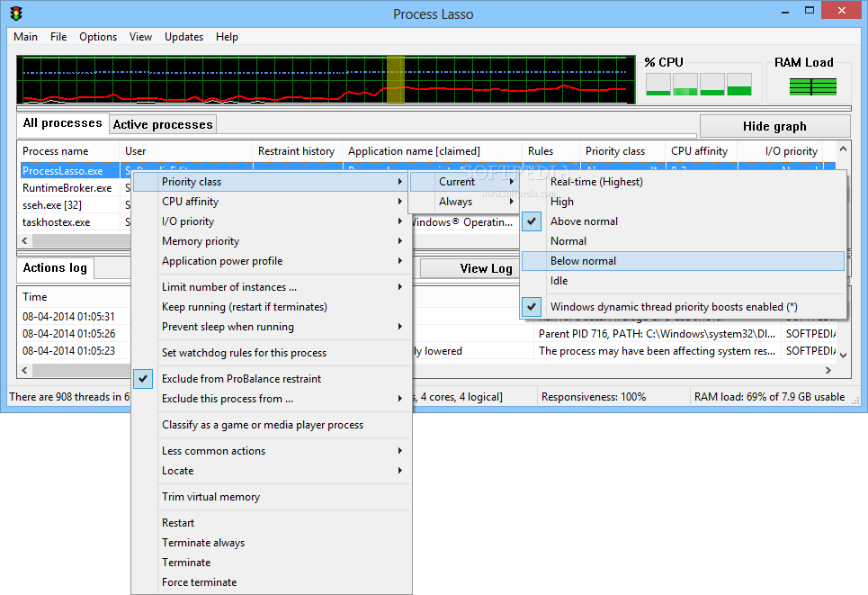Set priority to Real-time (Highest)
Screen dimensions: 868x595
coord(683,182)
